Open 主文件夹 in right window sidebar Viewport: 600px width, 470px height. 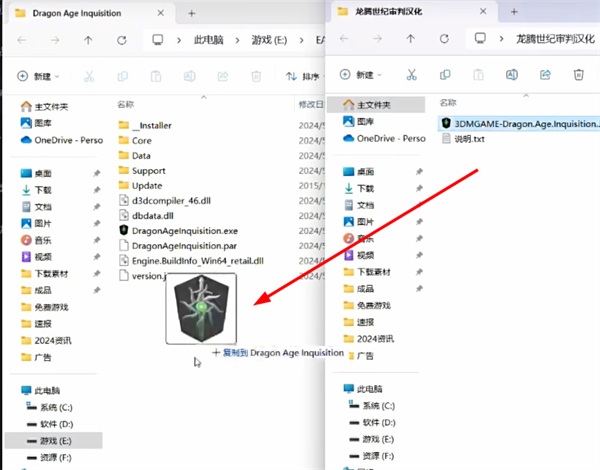click(376, 104)
